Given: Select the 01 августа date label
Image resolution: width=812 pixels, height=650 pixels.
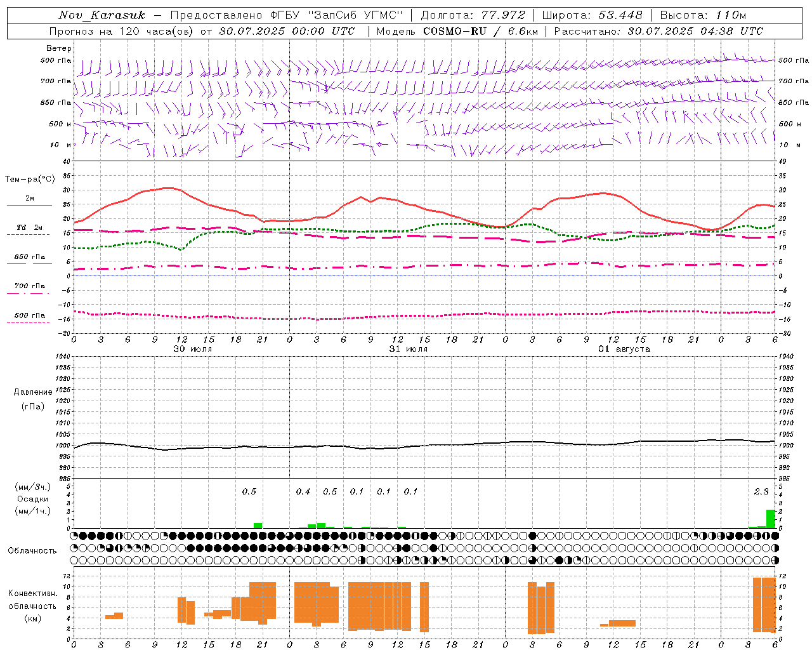Looking at the screenshot, I should tap(624, 348).
